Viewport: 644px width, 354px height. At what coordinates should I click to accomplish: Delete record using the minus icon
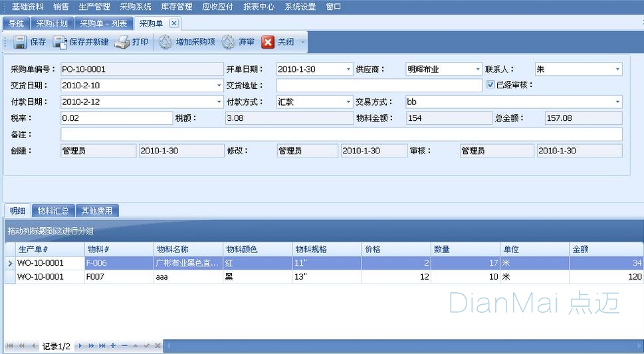pyautogui.click(x=124, y=346)
